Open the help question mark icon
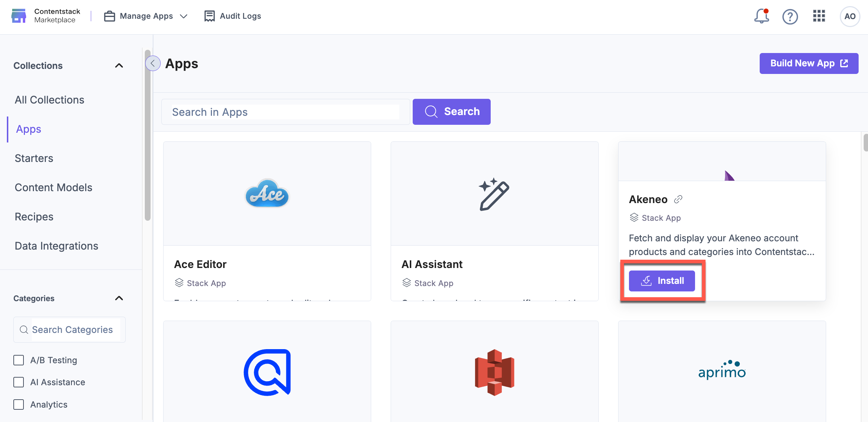868x422 pixels. click(790, 17)
